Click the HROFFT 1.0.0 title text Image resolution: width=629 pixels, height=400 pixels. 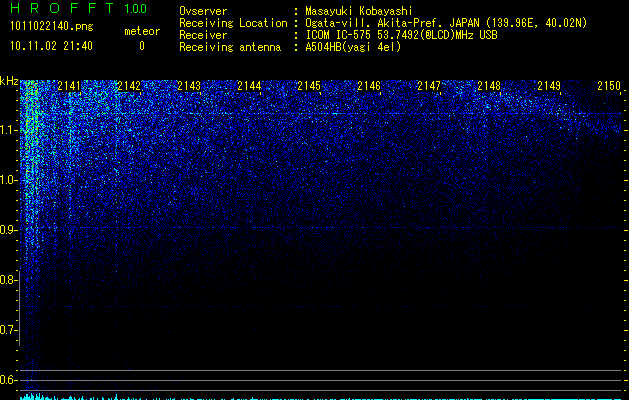pyautogui.click(x=79, y=8)
